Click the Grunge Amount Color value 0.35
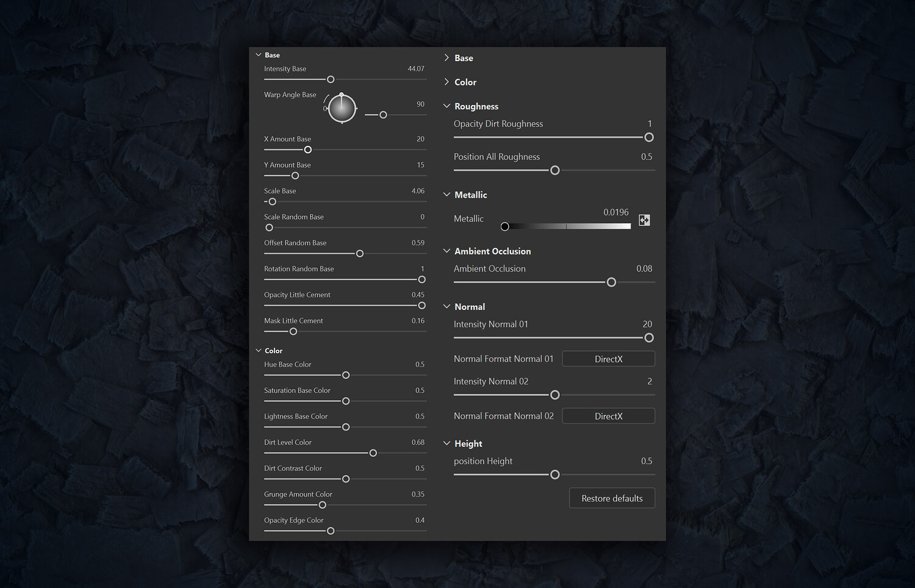Viewport: 915px width, 588px height. 418,494
